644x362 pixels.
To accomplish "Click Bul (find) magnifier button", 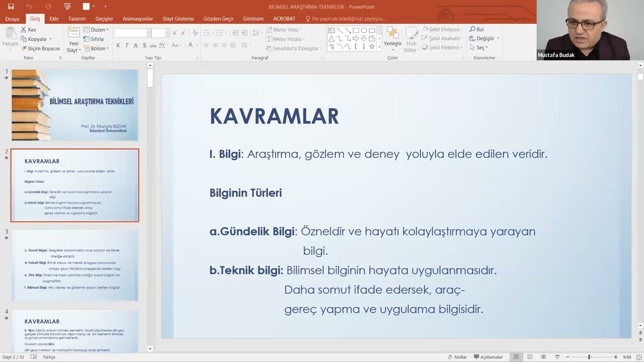I will tap(476, 29).
